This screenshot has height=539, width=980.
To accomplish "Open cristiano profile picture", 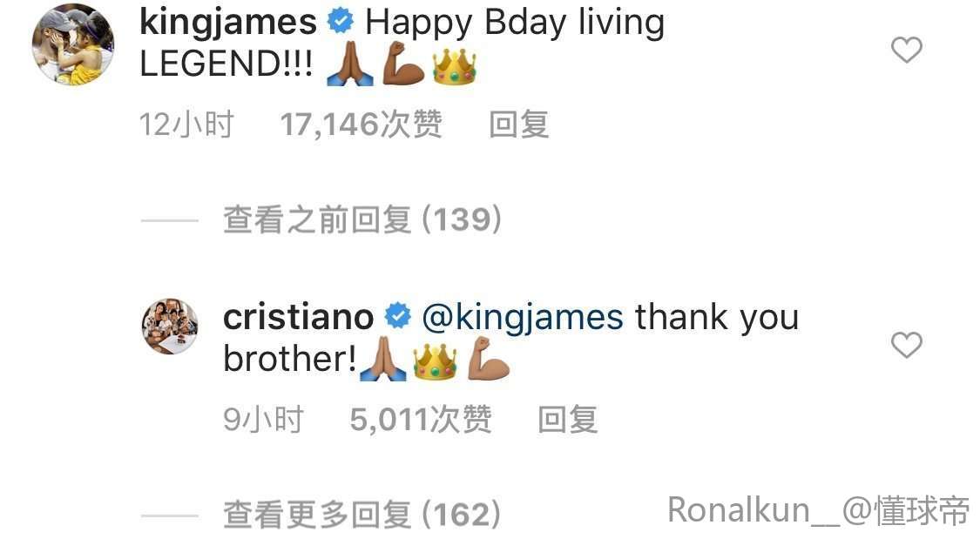I will pos(170,326).
